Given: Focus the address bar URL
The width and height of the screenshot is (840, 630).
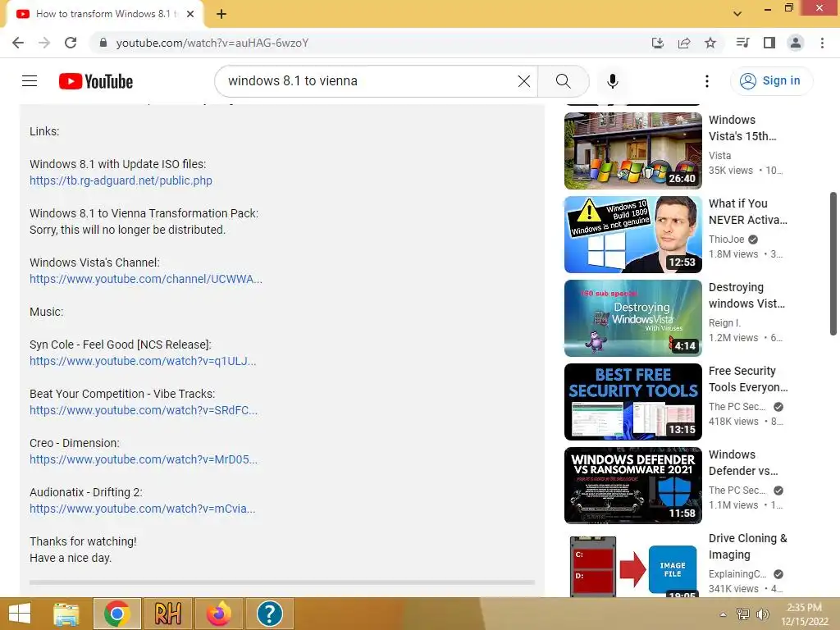Looking at the screenshot, I should point(212,43).
